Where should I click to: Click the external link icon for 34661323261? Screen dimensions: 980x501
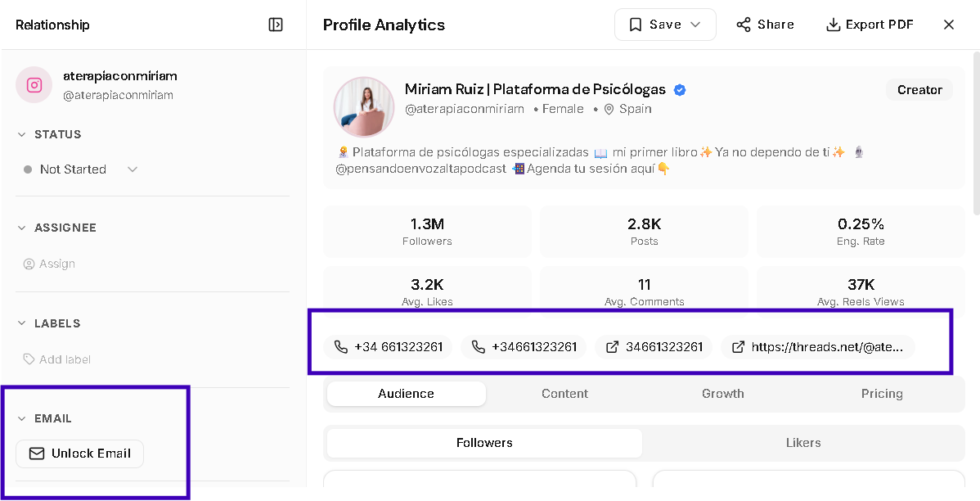(612, 346)
